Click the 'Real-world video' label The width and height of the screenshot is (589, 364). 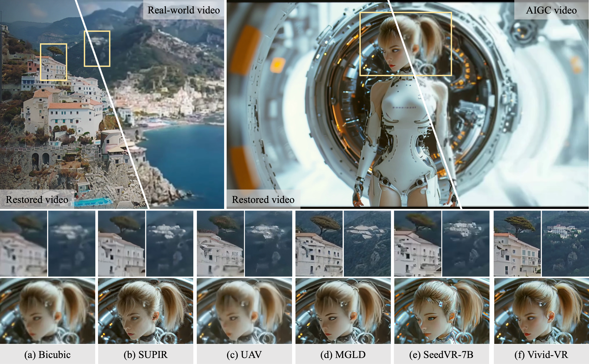[x=183, y=10]
